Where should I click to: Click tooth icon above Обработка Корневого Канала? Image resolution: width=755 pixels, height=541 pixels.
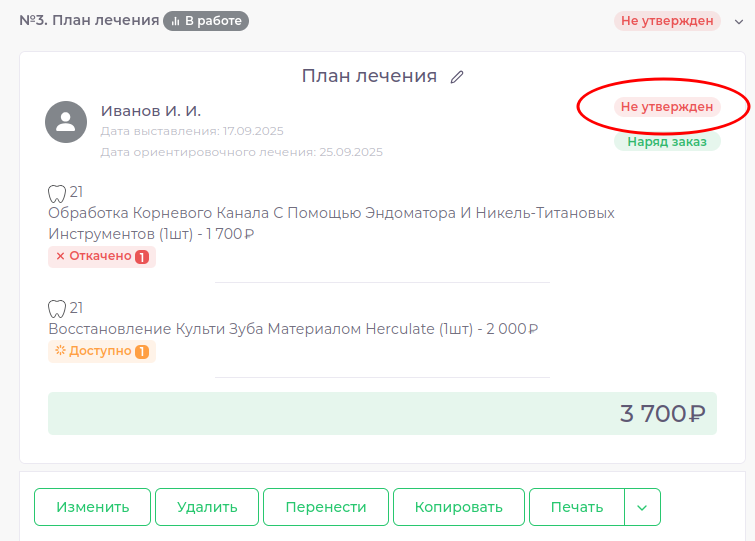[x=57, y=193]
